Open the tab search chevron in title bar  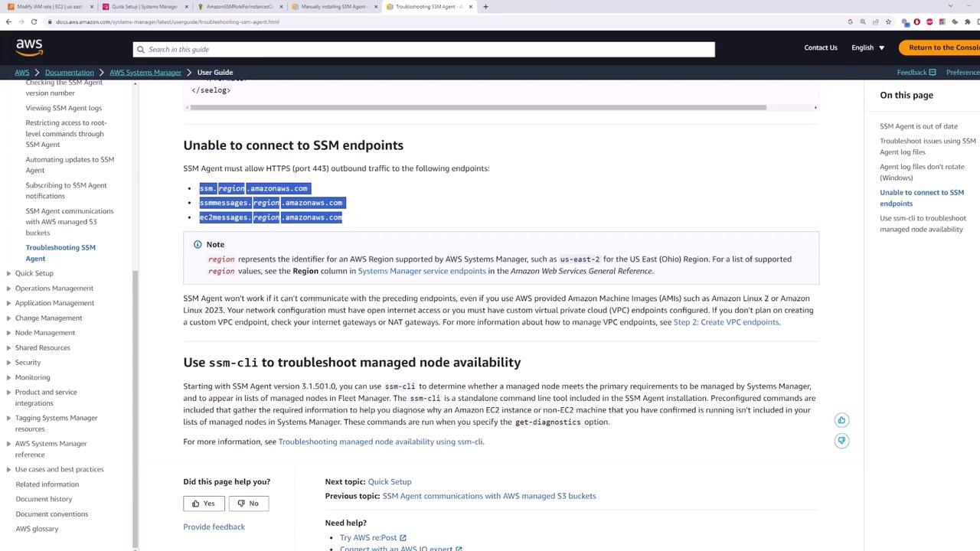pyautogui.click(x=950, y=6)
